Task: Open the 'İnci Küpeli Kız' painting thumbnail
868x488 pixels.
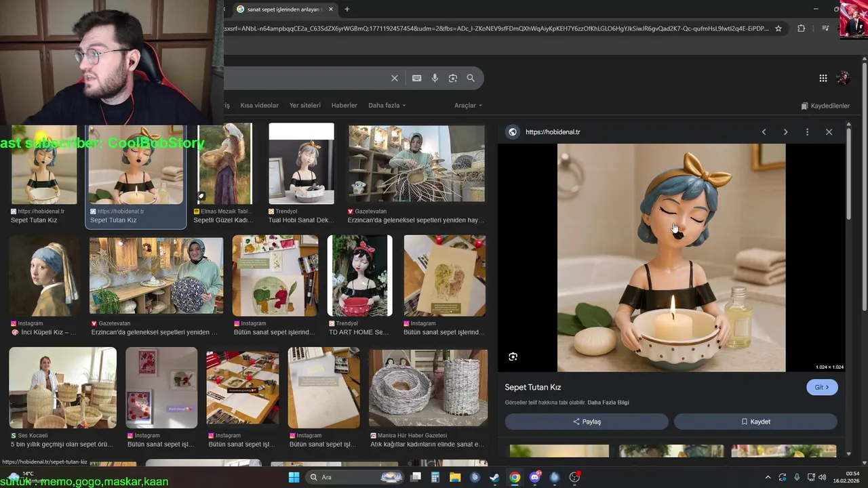Action: [x=44, y=275]
